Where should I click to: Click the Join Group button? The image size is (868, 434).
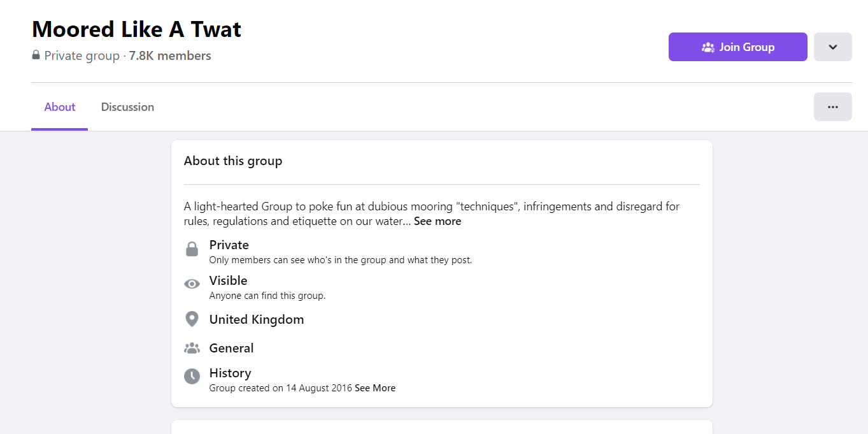click(x=738, y=47)
